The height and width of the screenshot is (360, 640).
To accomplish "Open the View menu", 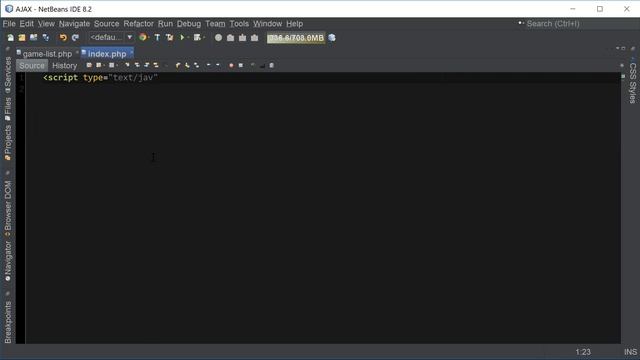I will click(46, 24).
